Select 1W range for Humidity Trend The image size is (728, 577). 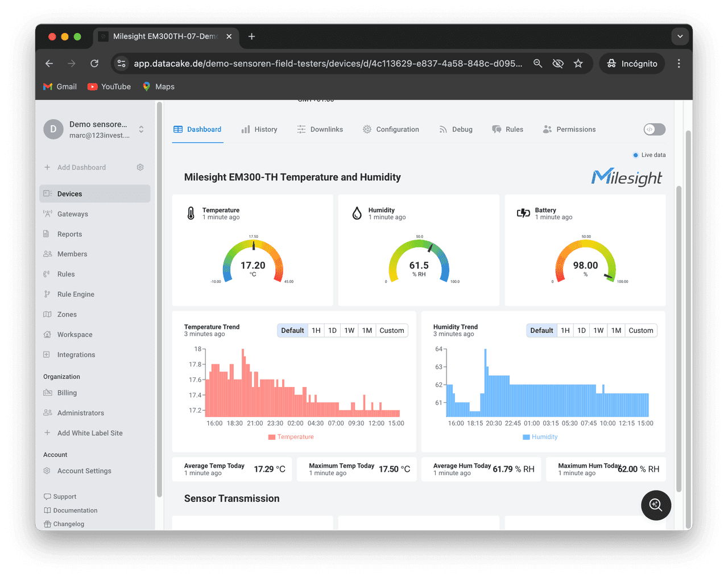pos(598,331)
